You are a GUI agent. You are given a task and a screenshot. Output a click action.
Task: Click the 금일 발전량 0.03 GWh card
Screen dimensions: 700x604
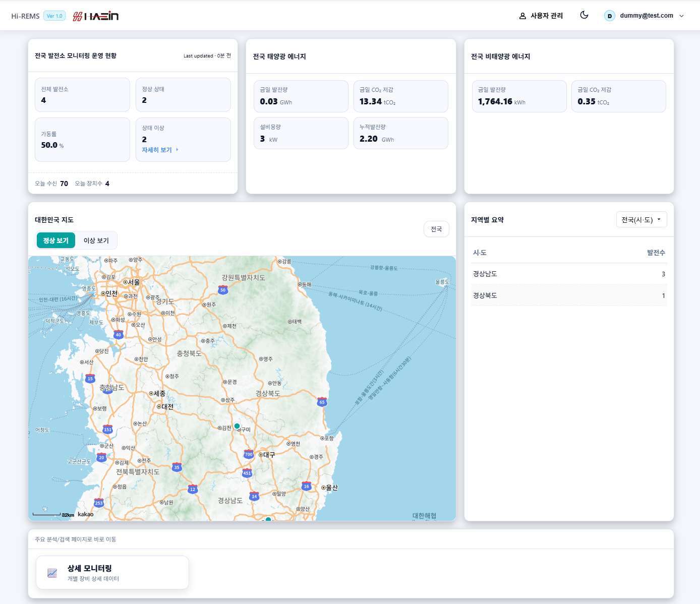[x=301, y=96]
